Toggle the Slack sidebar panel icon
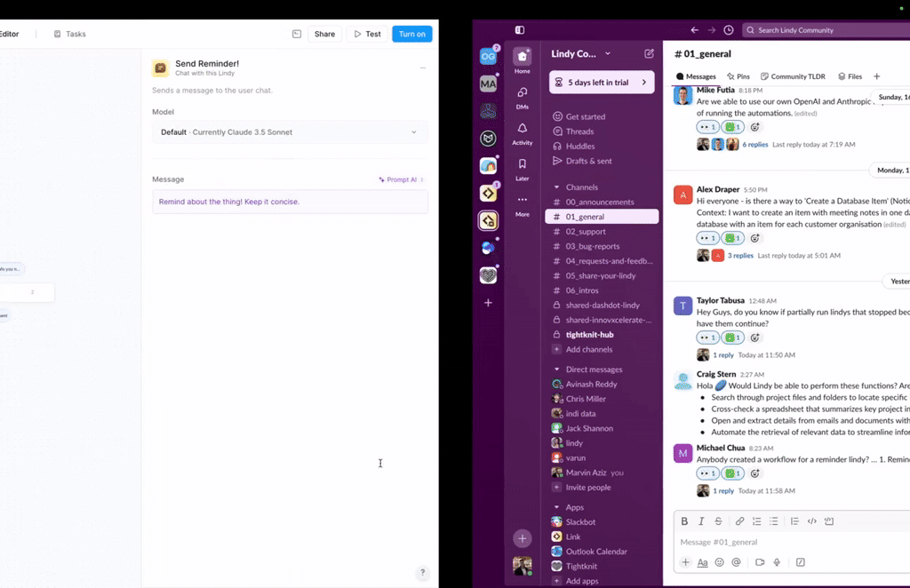The image size is (910, 588). coord(520,30)
